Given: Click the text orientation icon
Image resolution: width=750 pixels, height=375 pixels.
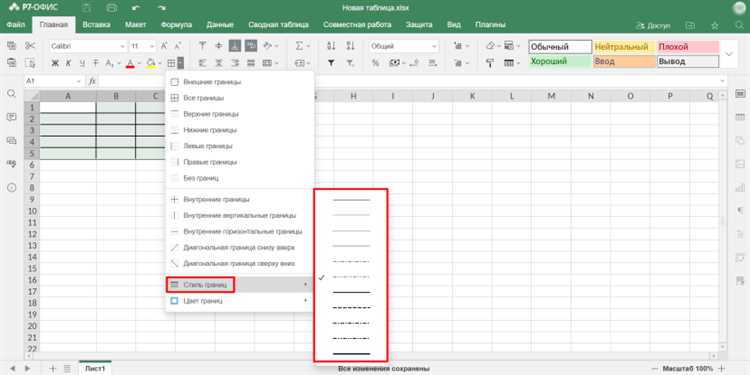Looking at the screenshot, I should tap(268, 46).
